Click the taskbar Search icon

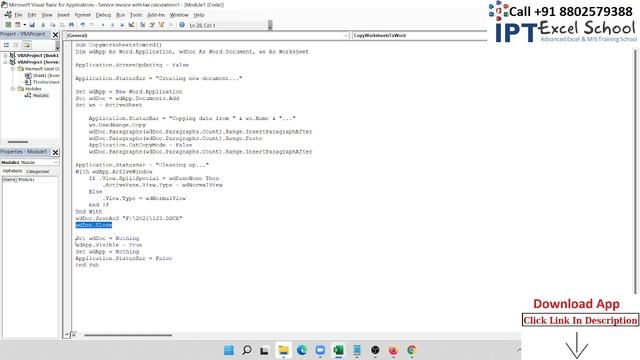point(247,350)
